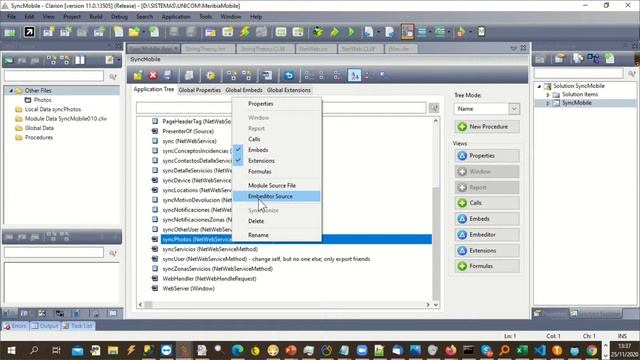Viewport: 640px width, 360px height.
Task: Open Firefox from the Windows taskbar
Action: pyautogui.click(x=451, y=350)
